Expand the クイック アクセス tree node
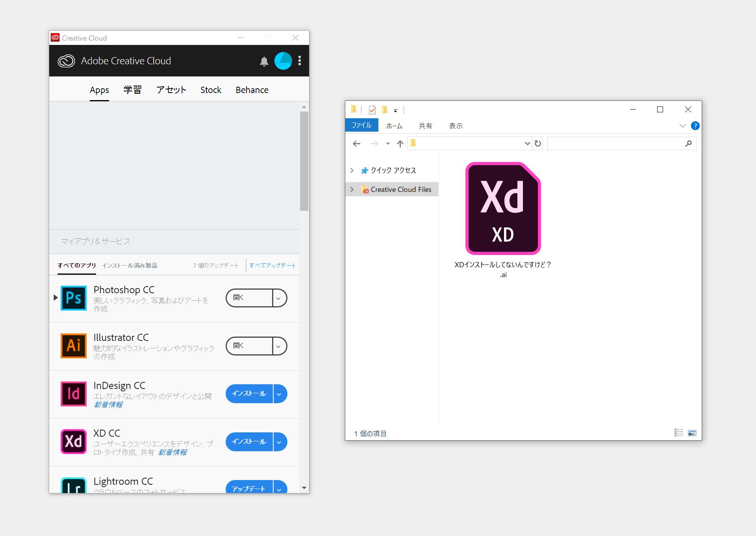 tap(352, 170)
